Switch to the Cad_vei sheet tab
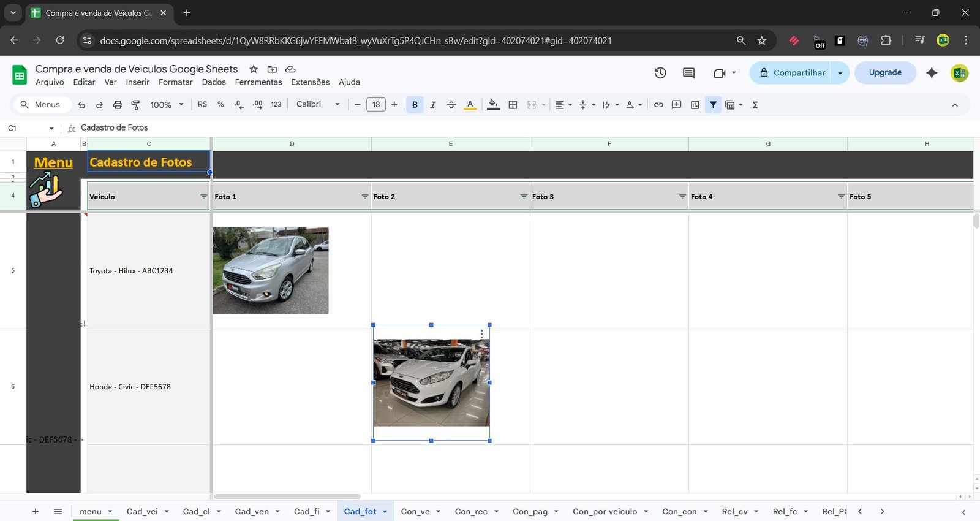The image size is (980, 521). tap(142, 511)
